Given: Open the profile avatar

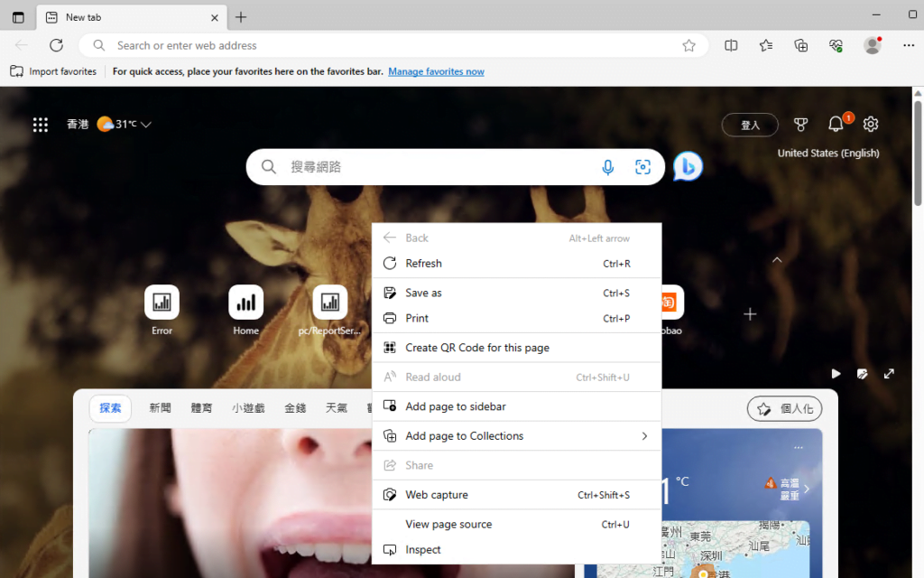Looking at the screenshot, I should click(x=873, y=45).
